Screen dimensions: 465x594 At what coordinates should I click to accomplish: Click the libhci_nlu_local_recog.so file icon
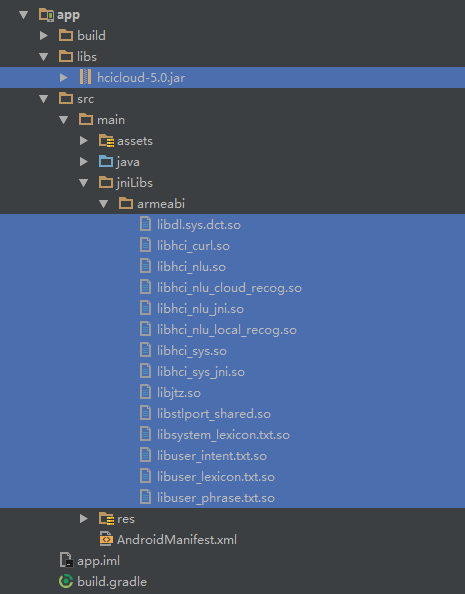[146, 329]
